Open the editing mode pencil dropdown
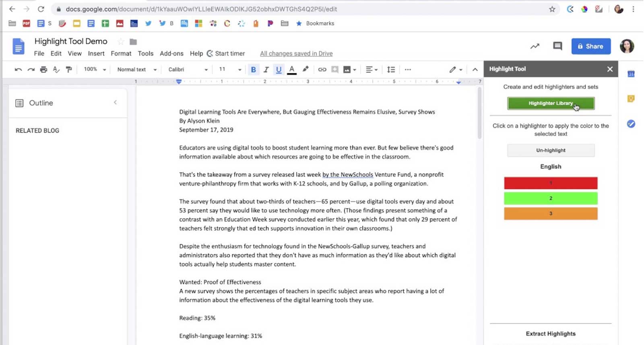The width and height of the screenshot is (644, 345). [456, 70]
